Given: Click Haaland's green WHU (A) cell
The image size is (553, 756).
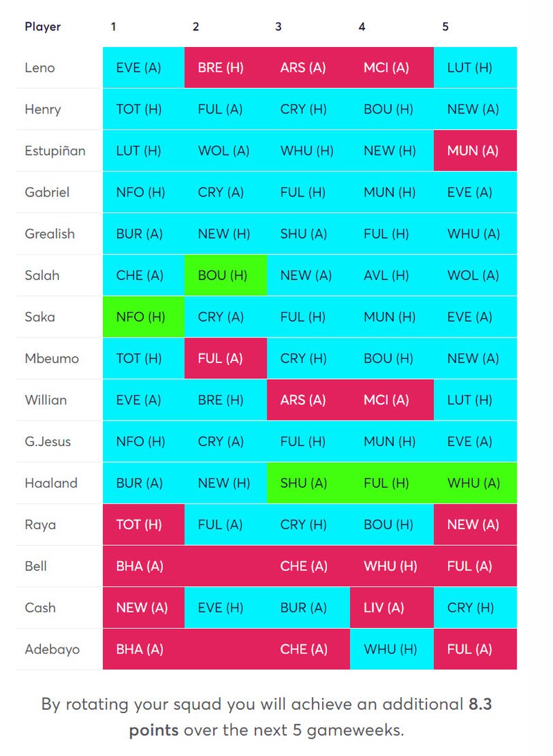Looking at the screenshot, I should 476,483.
